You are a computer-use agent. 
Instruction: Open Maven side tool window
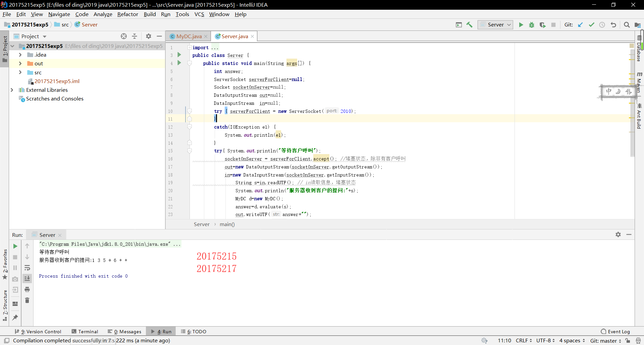click(639, 82)
